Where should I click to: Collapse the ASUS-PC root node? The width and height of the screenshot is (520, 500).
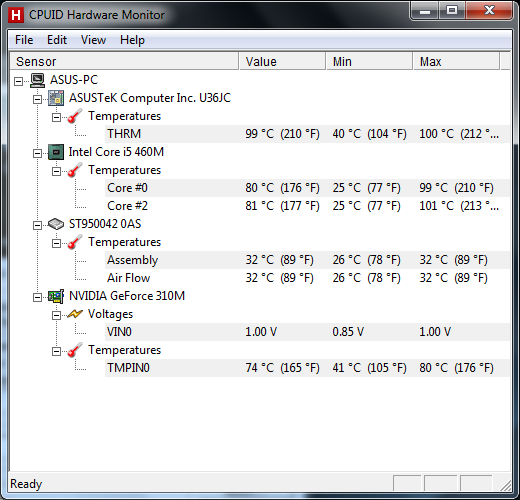[18, 81]
